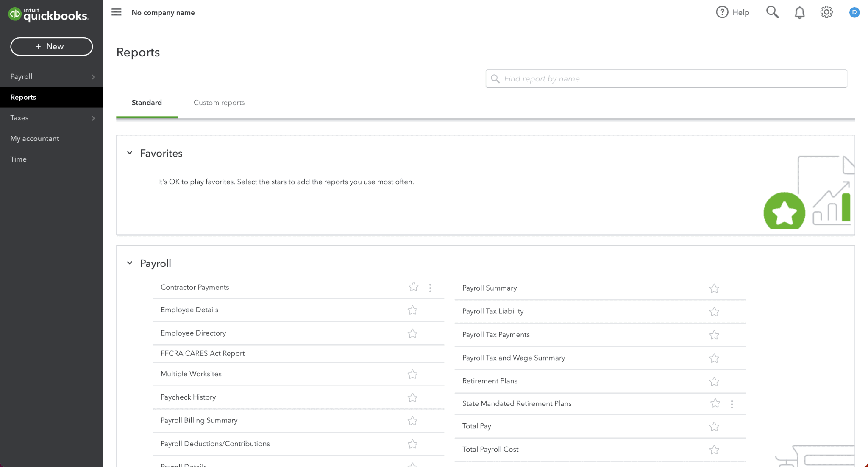This screenshot has width=868, height=467.
Task: Click the search magnifier icon in header
Action: 772,12
